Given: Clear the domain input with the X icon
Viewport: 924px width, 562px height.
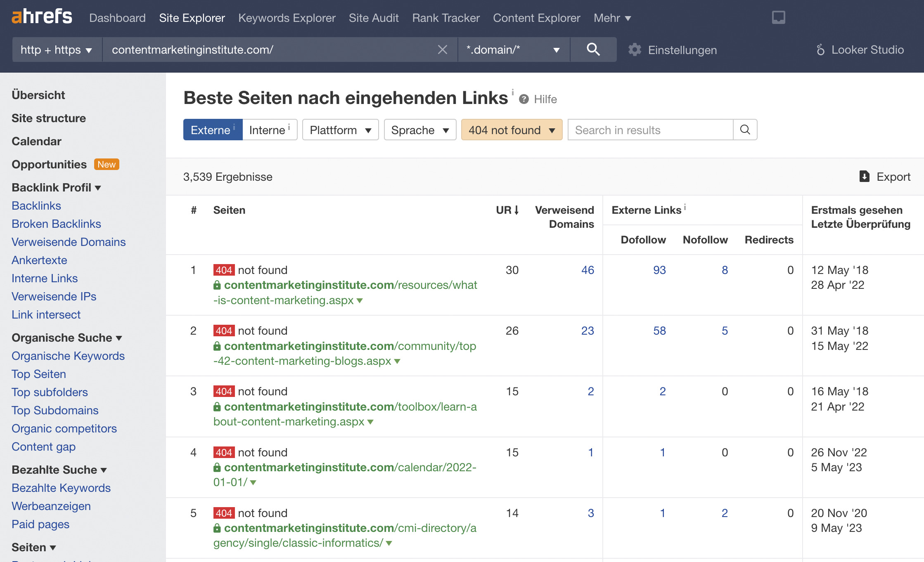Looking at the screenshot, I should pyautogui.click(x=442, y=50).
